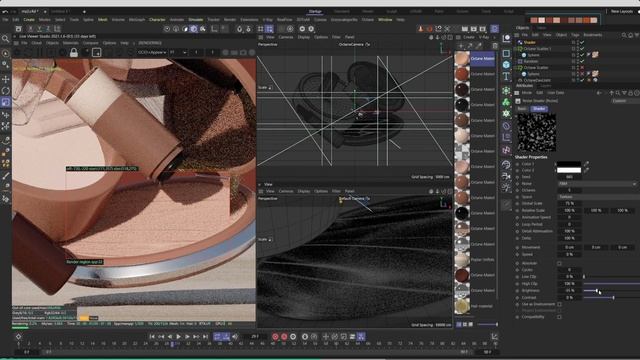Click the red record keyframe button

pos(275,337)
